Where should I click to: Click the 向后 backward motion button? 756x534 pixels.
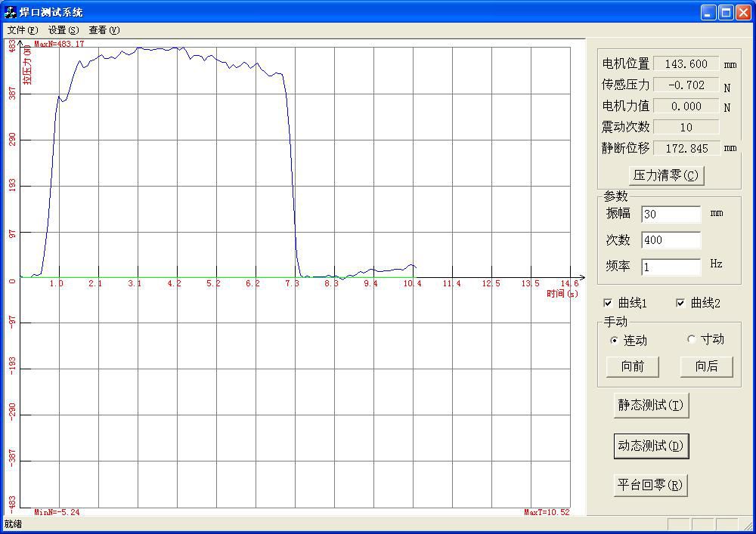[x=706, y=366]
